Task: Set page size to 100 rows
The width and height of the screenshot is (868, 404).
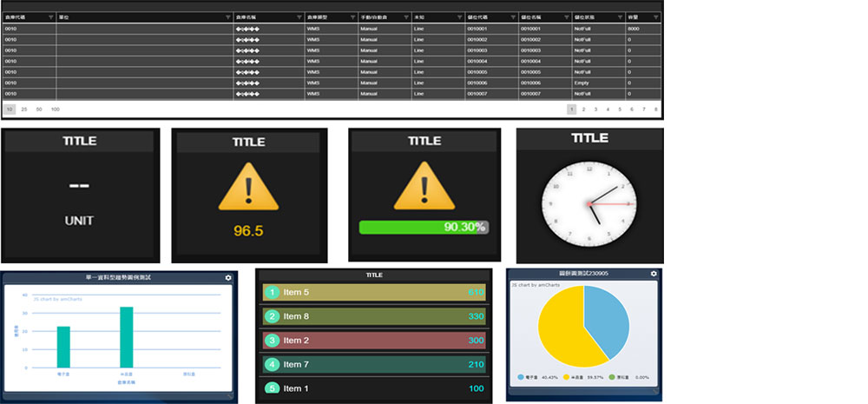Action: pyautogui.click(x=55, y=109)
